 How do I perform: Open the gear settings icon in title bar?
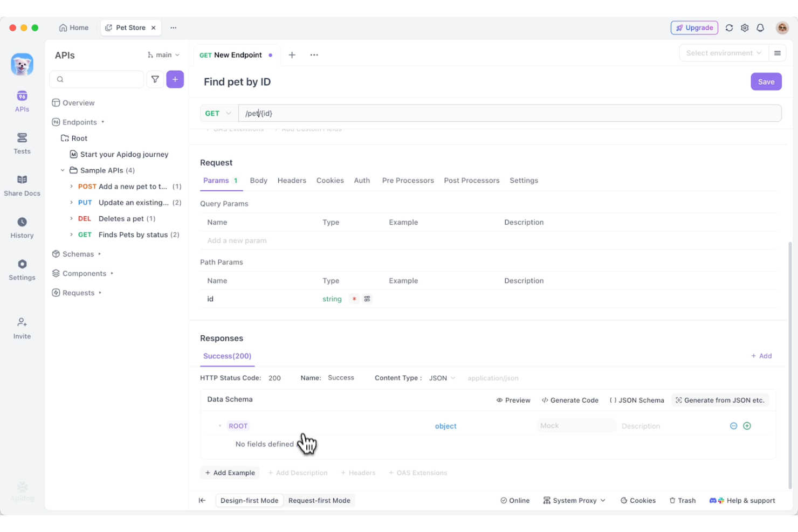745,28
